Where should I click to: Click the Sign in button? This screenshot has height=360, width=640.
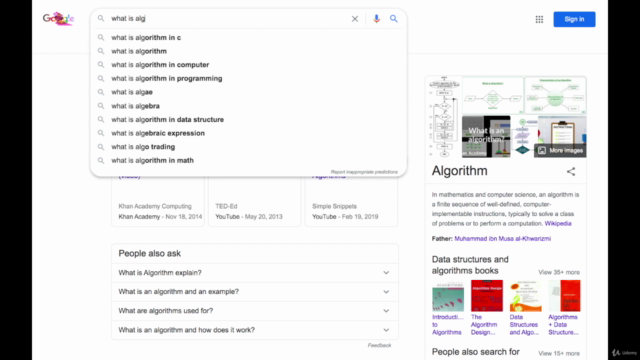[574, 19]
